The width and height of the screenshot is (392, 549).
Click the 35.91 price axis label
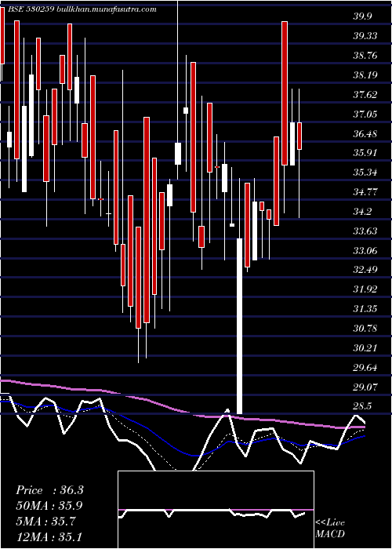[366, 153]
